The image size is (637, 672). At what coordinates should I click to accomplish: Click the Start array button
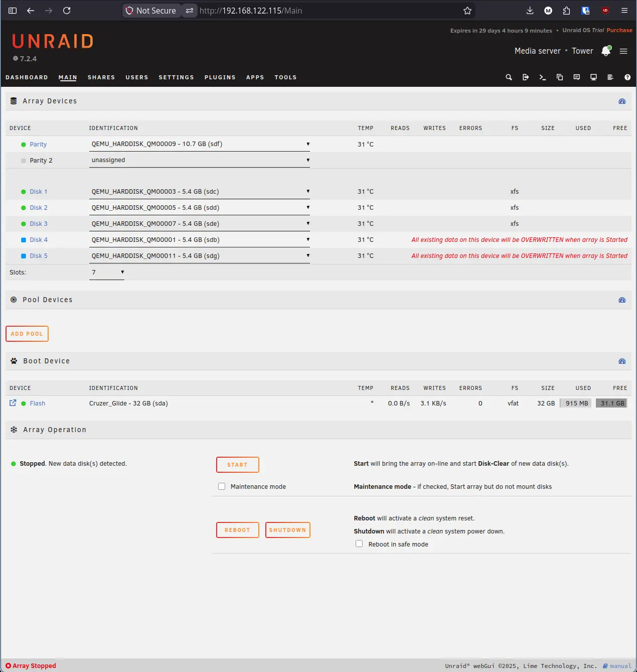point(238,465)
